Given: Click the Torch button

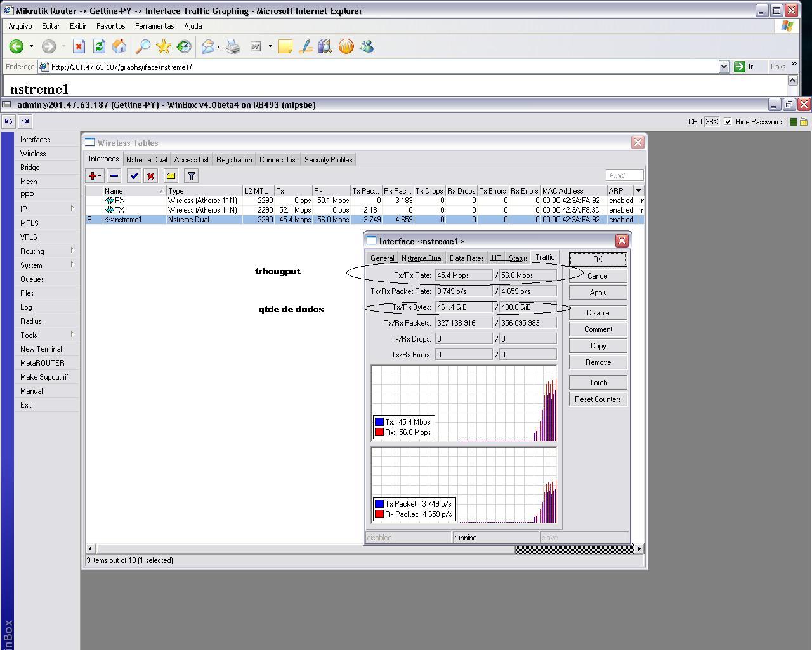Looking at the screenshot, I should tap(598, 383).
